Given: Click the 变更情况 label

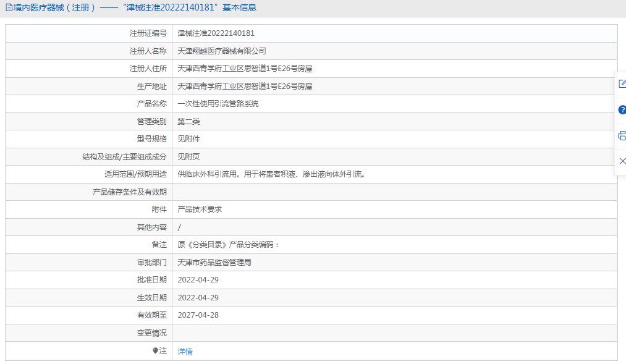Looking at the screenshot, I should (151, 333).
